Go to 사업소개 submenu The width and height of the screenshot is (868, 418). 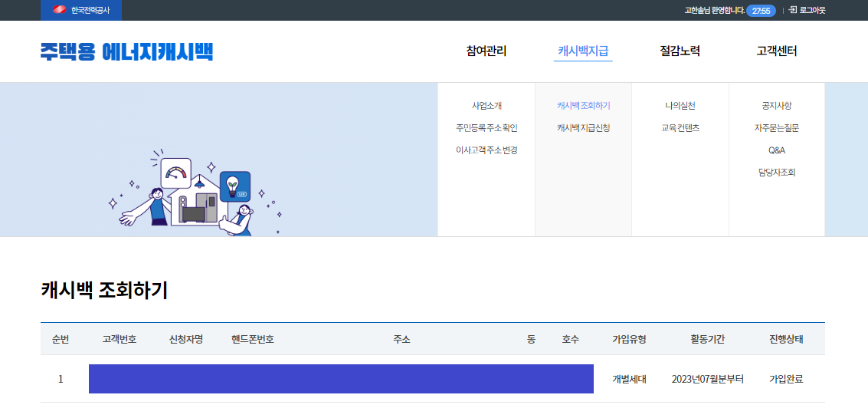click(x=486, y=105)
